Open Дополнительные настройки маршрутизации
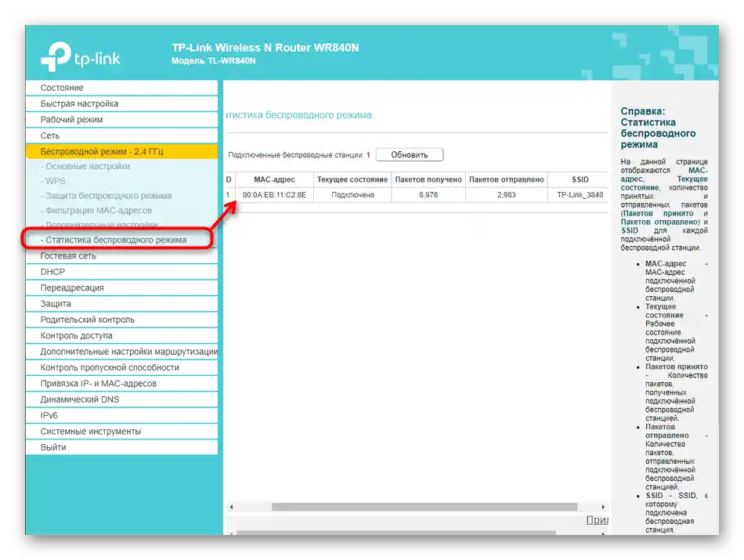Screen dimensions: 744x560 (121, 352)
